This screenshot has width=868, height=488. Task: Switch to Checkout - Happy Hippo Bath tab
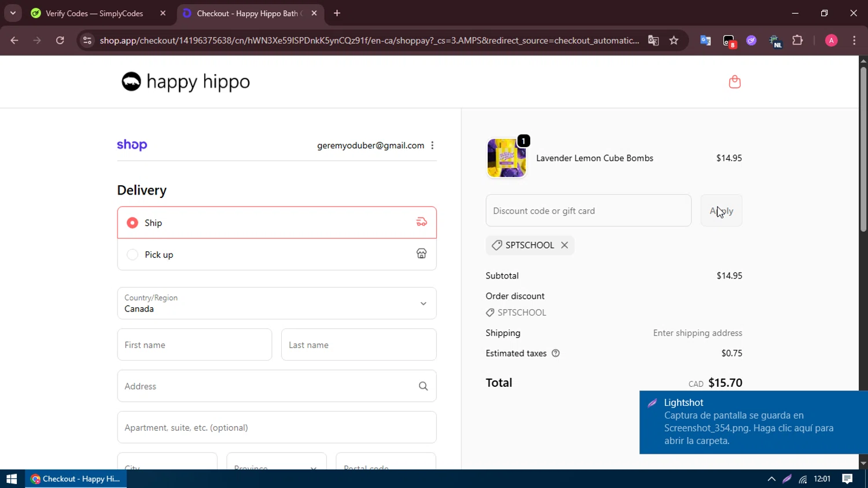[x=251, y=13]
